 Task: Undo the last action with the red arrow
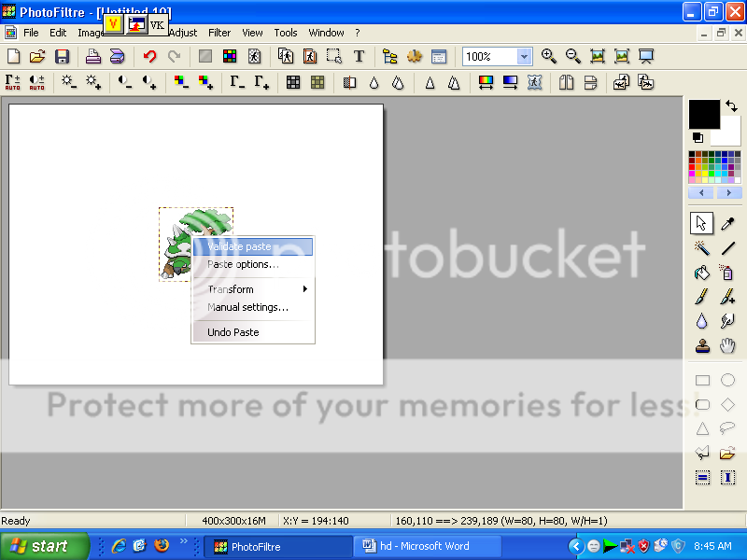tap(150, 56)
